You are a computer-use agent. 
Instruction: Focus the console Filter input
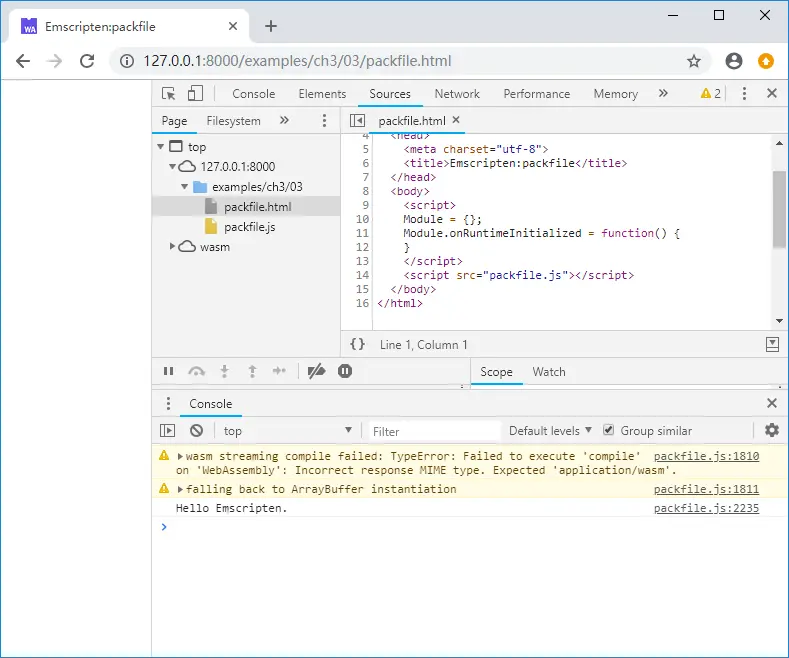pos(435,431)
